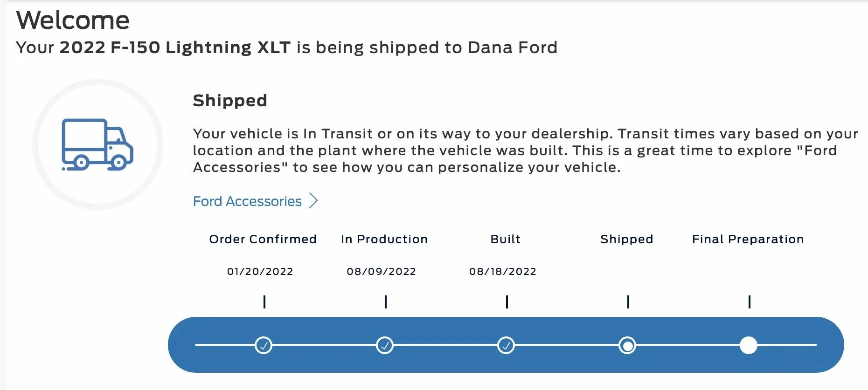Viewport: 868px width, 390px height.
Task: Click the Built stage label
Action: [x=506, y=239]
